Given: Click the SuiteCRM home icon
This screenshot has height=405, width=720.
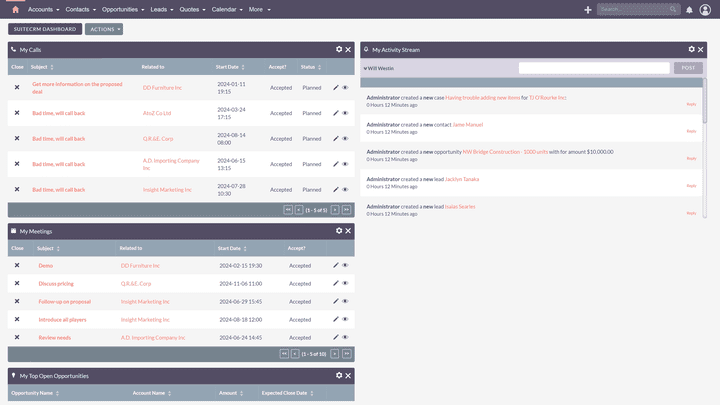Looking at the screenshot, I should (13, 9).
